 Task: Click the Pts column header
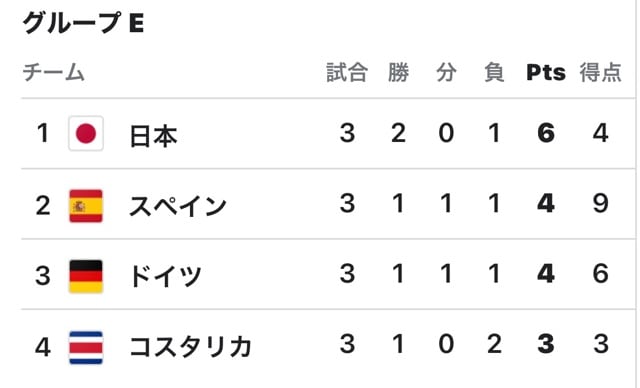pyautogui.click(x=546, y=73)
